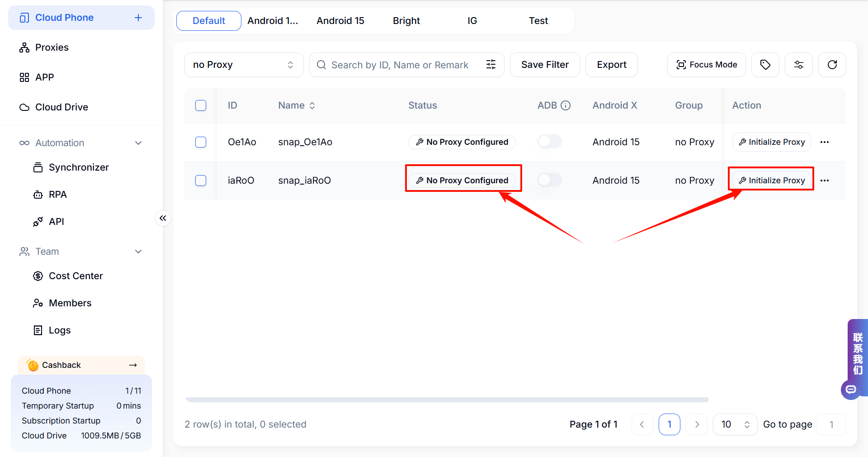Check the box for Oe1Ao row
Screen dimensions: 868x457
201,142
